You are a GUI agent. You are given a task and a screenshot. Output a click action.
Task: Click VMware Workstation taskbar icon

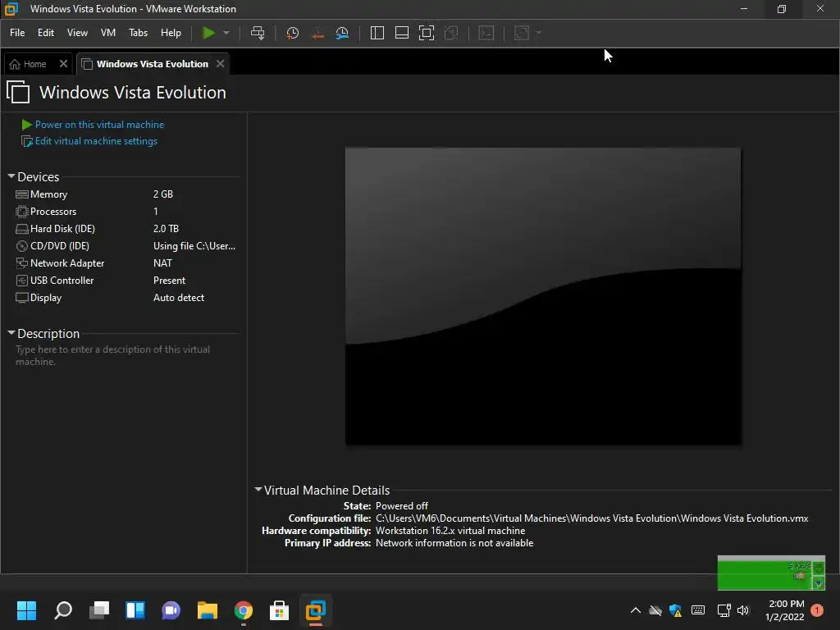point(316,610)
